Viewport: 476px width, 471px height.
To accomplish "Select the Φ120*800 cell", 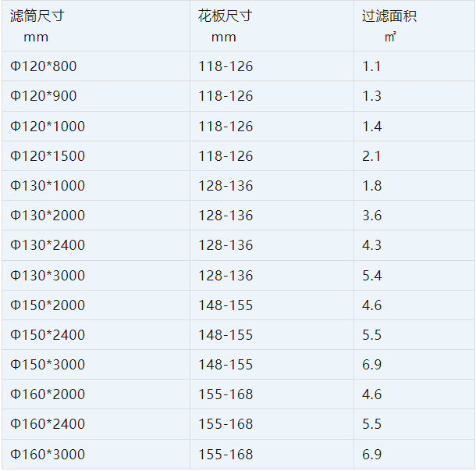I will click(44, 66).
